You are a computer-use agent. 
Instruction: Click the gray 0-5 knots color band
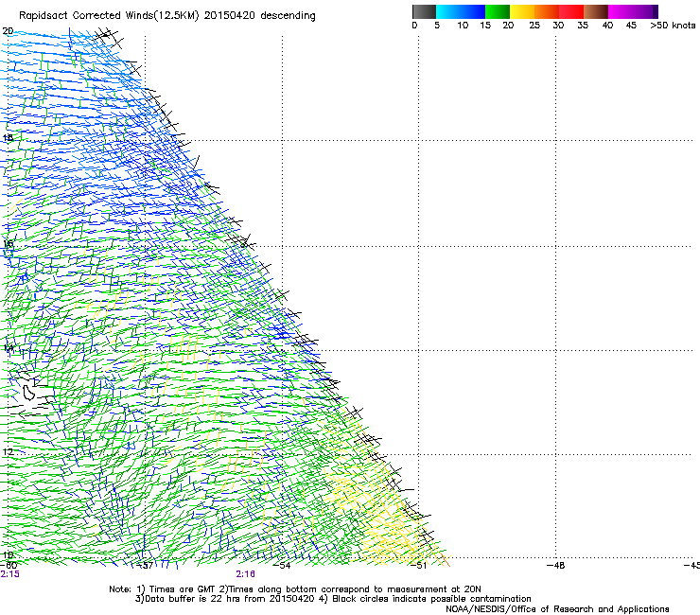(x=424, y=11)
